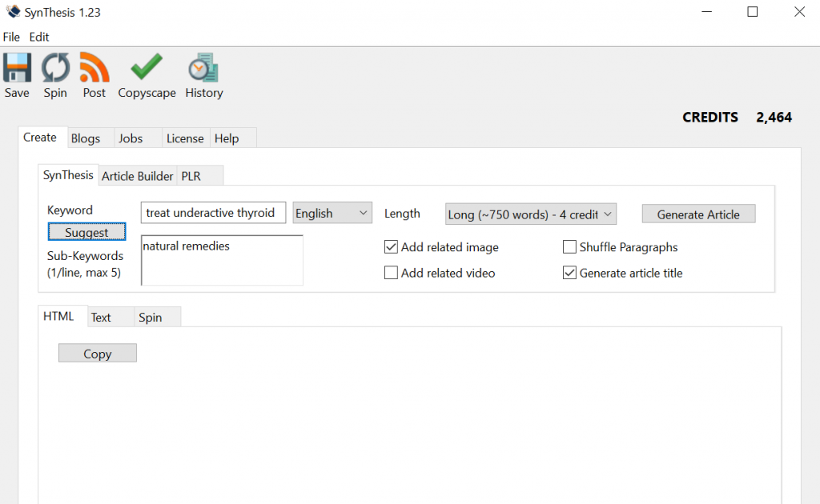This screenshot has height=504, width=820.
Task: Open the Edit menu
Action: pyautogui.click(x=39, y=37)
